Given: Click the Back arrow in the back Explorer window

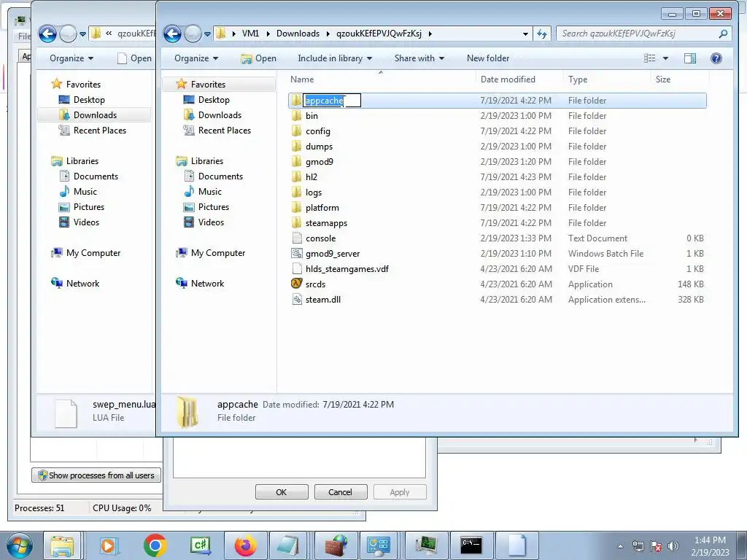Looking at the screenshot, I should pos(47,34).
